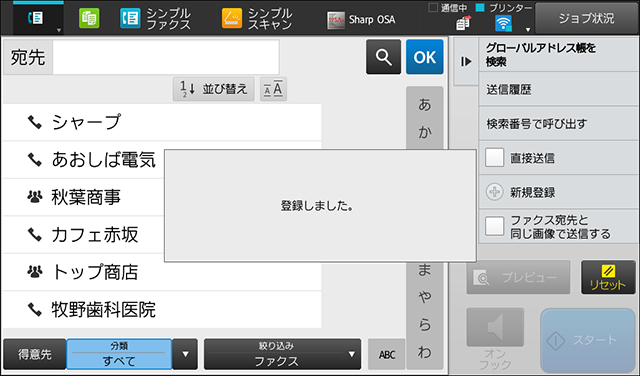Tap the magnifier search icon

[383, 57]
